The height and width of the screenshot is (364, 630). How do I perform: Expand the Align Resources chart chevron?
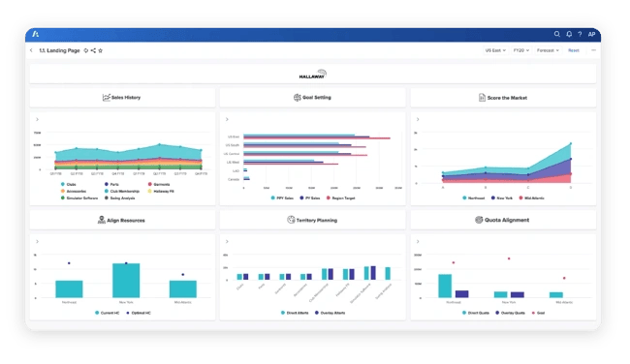pos(37,242)
